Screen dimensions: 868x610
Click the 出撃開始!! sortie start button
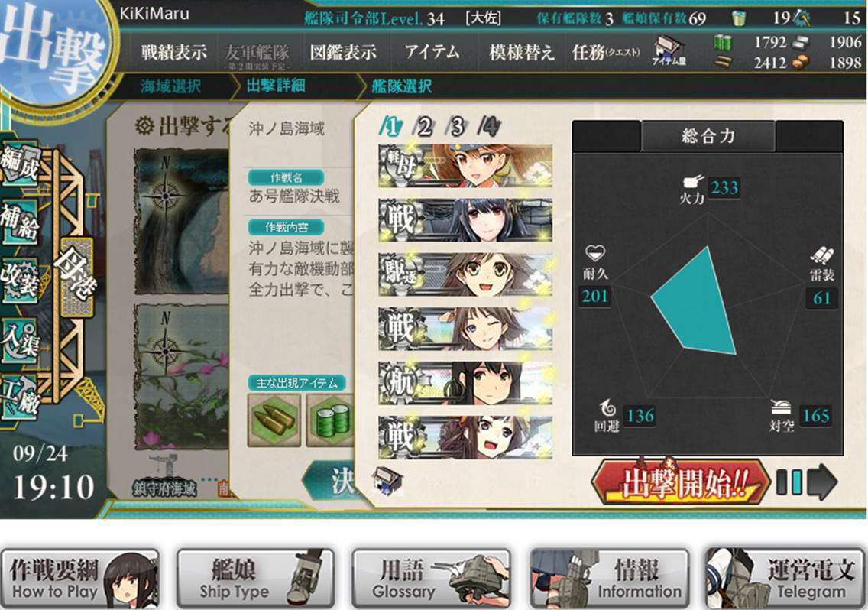(681, 482)
